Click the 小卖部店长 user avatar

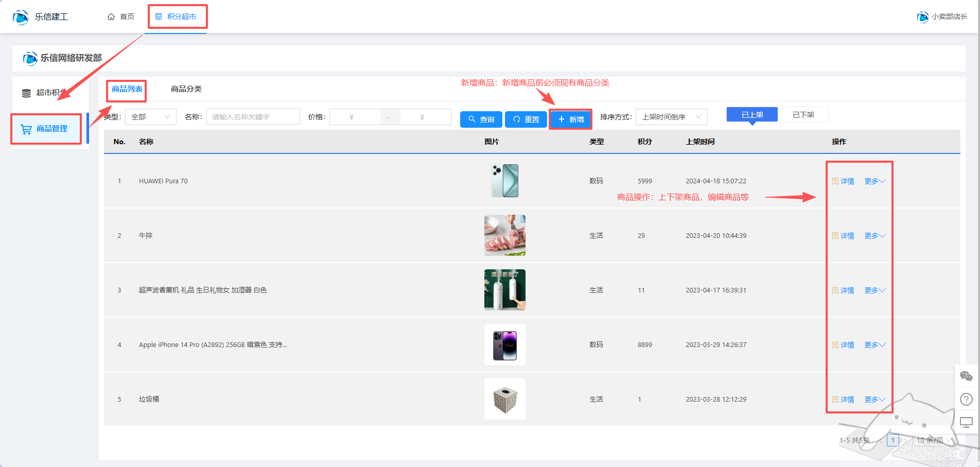pos(922,17)
